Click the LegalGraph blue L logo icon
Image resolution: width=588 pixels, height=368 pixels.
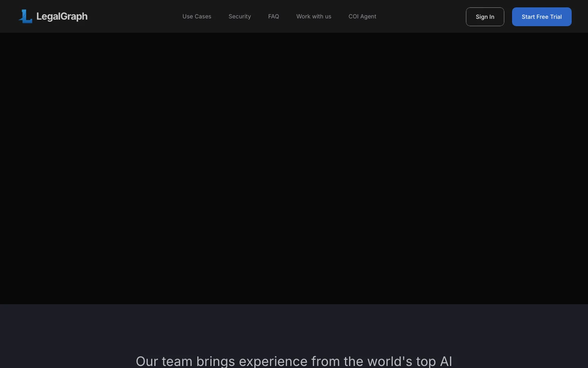click(x=25, y=16)
